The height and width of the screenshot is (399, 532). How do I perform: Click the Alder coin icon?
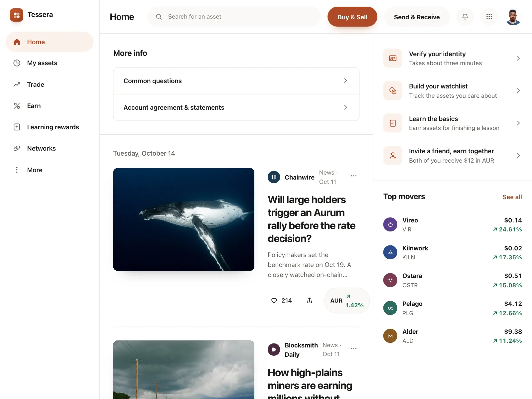click(390, 336)
